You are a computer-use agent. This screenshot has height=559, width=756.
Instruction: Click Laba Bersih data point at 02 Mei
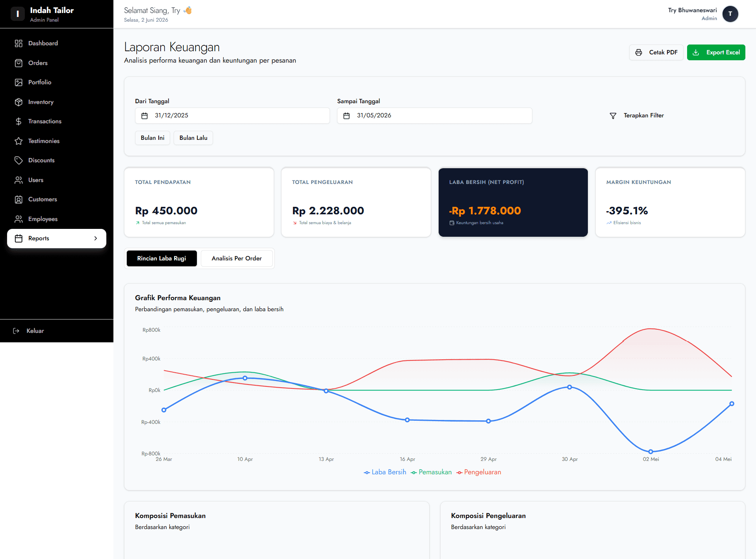650,452
